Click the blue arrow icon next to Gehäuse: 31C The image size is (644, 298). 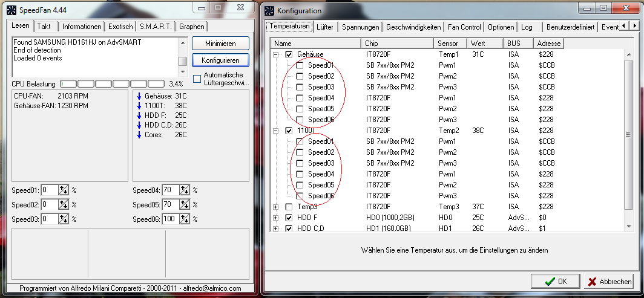coord(139,96)
